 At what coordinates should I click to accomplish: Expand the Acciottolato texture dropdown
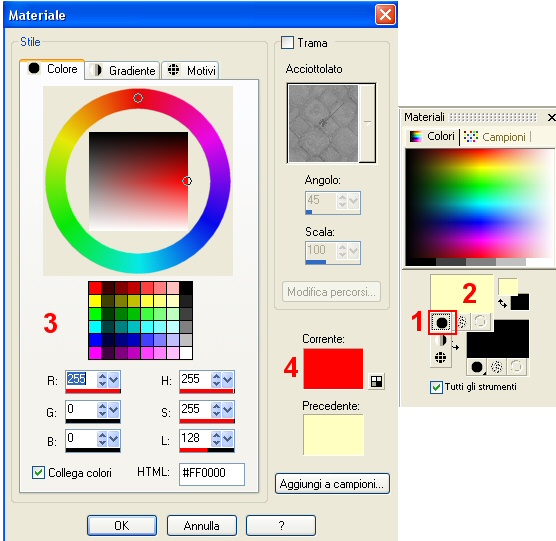pyautogui.click(x=367, y=123)
